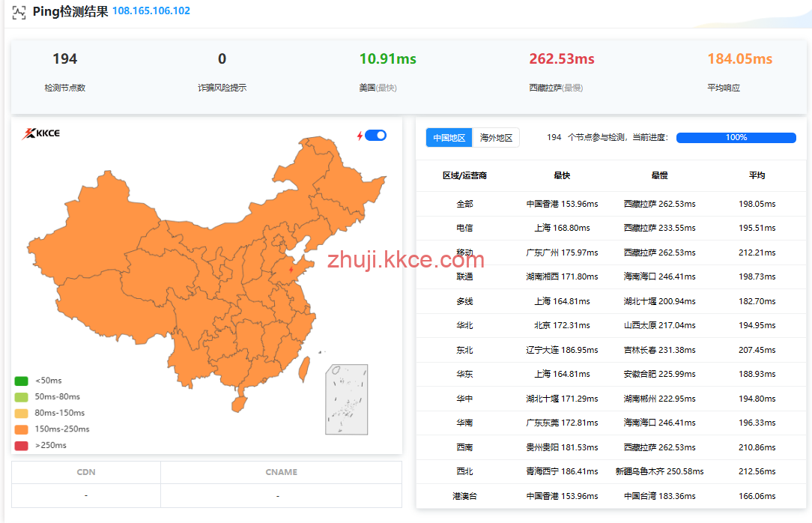This screenshot has height=523, width=812.
Task: Click the 最快 column header
Action: point(562,175)
